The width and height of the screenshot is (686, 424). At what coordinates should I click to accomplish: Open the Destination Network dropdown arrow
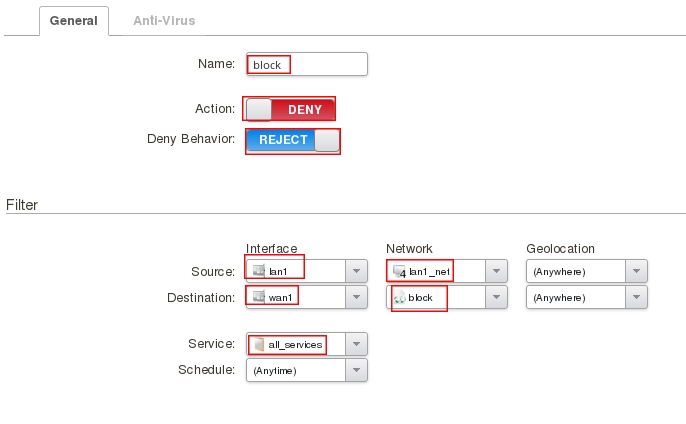click(x=497, y=298)
